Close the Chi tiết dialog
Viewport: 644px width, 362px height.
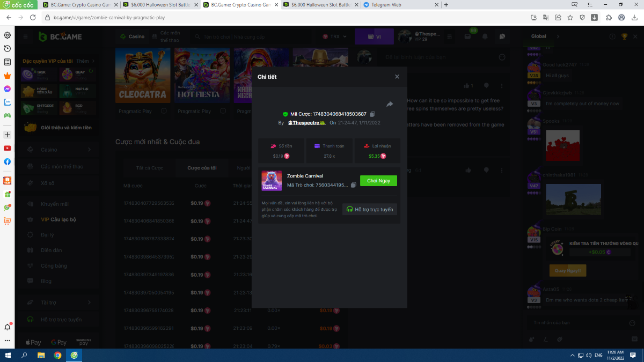click(397, 77)
